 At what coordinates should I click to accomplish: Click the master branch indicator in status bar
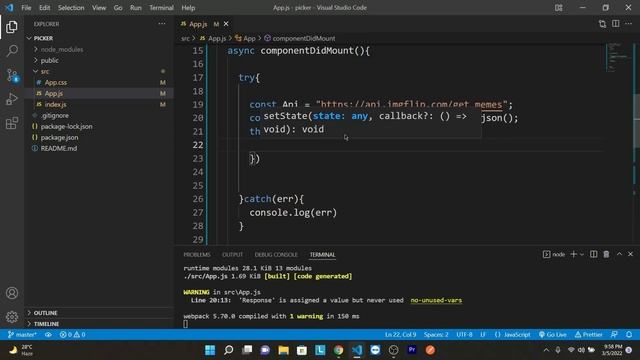click(x=22, y=335)
